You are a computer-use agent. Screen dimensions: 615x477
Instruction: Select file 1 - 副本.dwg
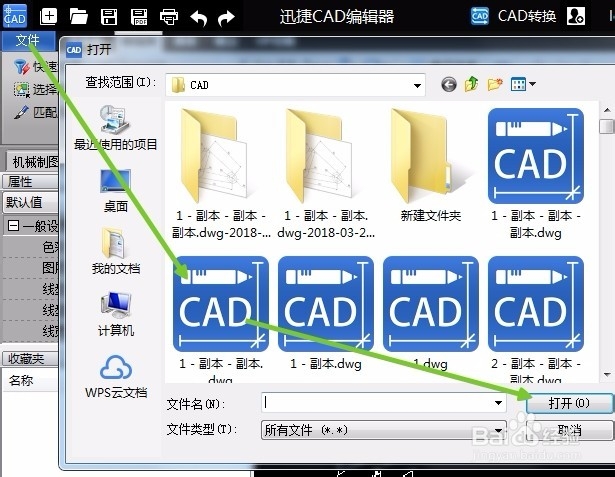[x=326, y=313]
